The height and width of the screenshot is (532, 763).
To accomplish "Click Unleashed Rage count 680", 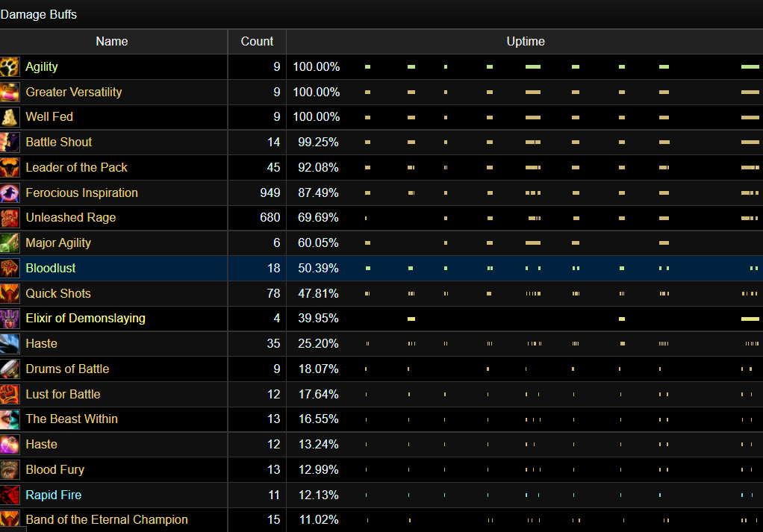I will [270, 217].
